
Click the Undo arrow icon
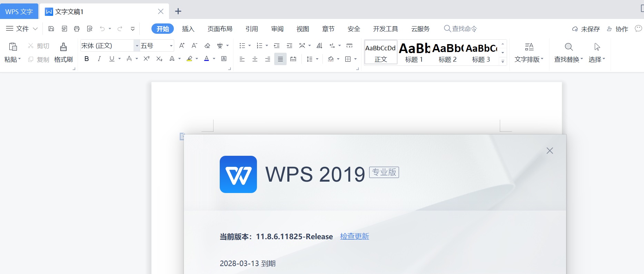[x=102, y=29]
